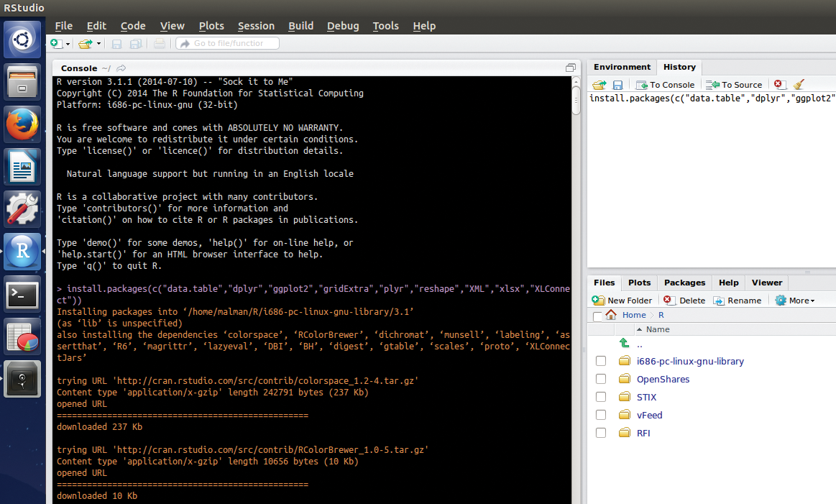Print the current document using the printer icon
836x504 pixels.
[158, 43]
